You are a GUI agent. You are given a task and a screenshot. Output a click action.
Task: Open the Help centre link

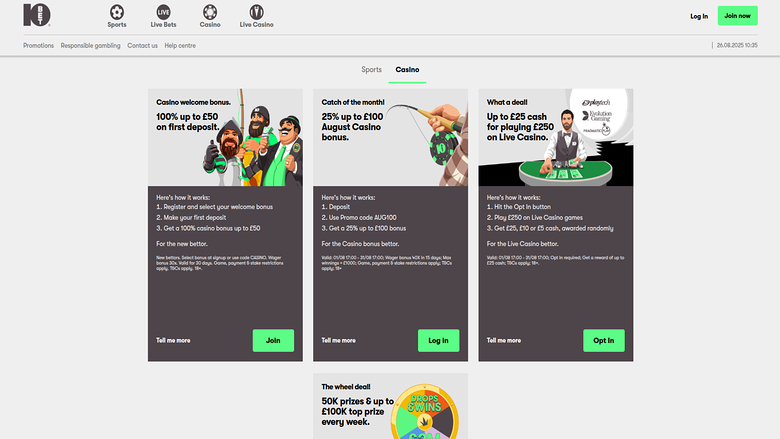[180, 46]
